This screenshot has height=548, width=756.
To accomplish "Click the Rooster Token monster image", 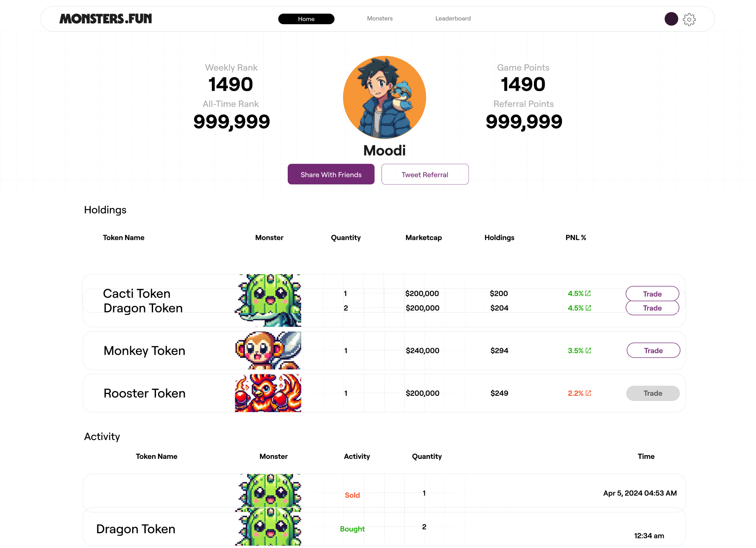I will (x=268, y=393).
